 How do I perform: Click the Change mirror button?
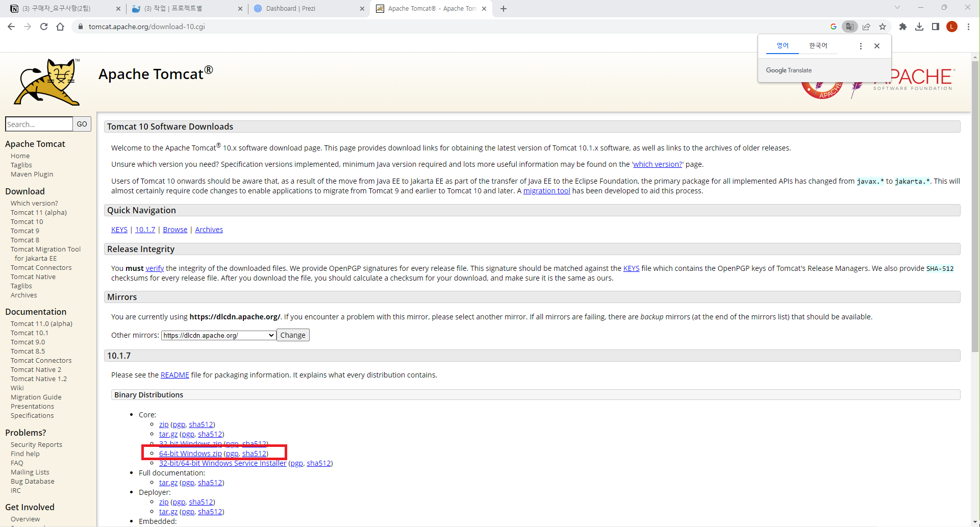click(293, 335)
